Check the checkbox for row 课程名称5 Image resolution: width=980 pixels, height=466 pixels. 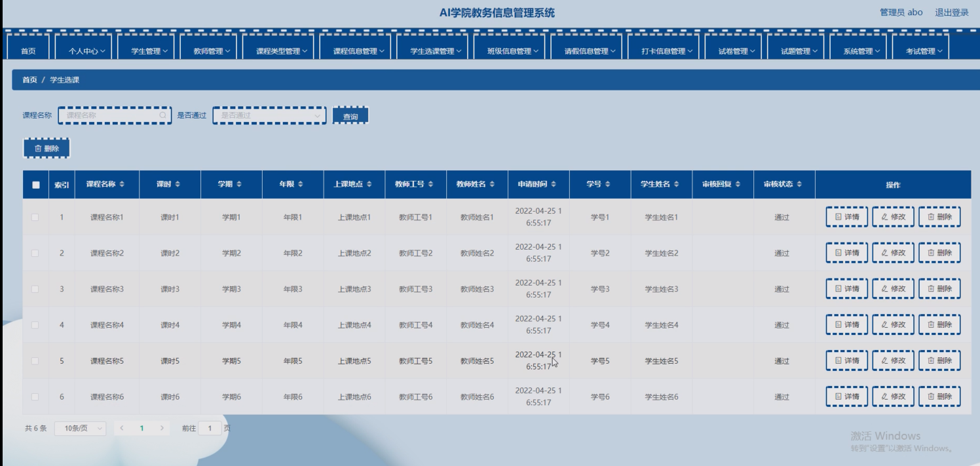click(x=35, y=361)
